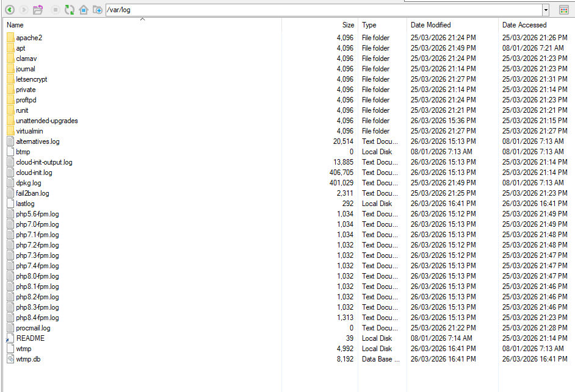Select the wtmp.db database file
Image resolution: width=575 pixels, height=392 pixels.
28,359
